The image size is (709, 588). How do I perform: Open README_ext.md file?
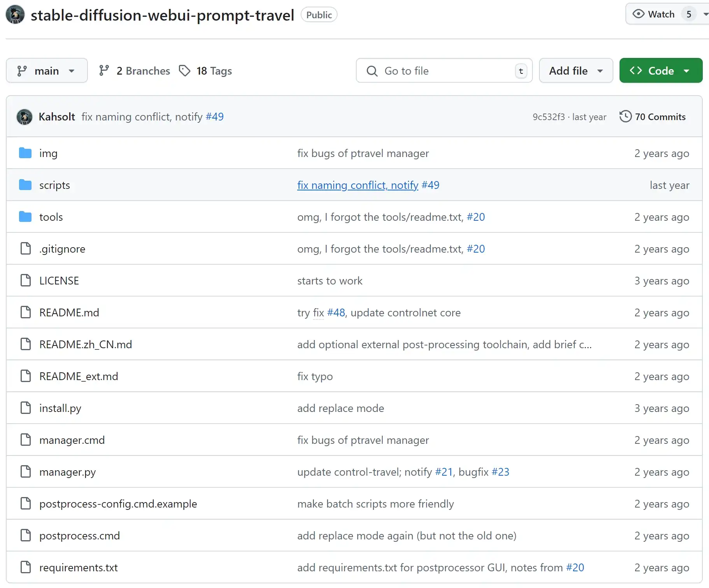79,376
